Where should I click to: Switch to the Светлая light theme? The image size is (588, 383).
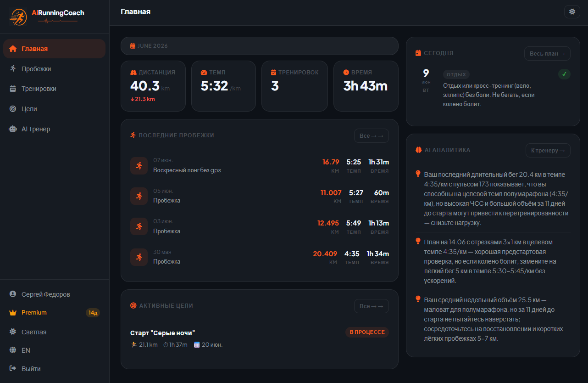pos(54,332)
